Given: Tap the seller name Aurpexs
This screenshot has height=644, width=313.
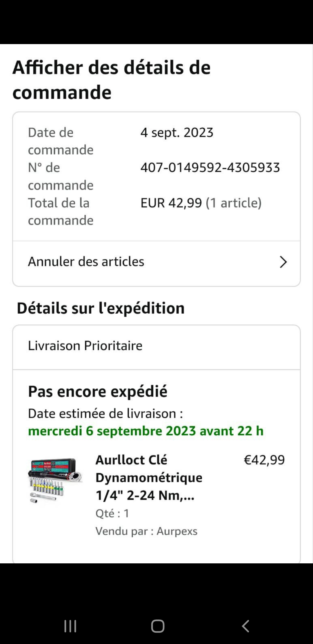Looking at the screenshot, I should [177, 531].
